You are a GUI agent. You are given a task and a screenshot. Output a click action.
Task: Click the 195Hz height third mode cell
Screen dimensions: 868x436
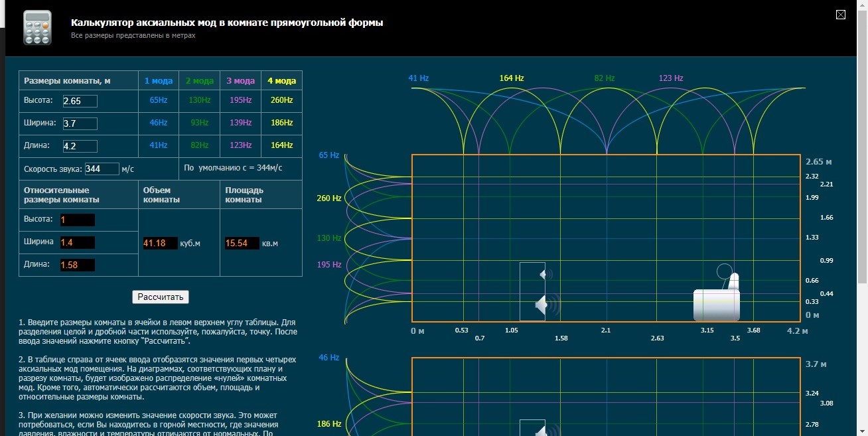(x=241, y=100)
